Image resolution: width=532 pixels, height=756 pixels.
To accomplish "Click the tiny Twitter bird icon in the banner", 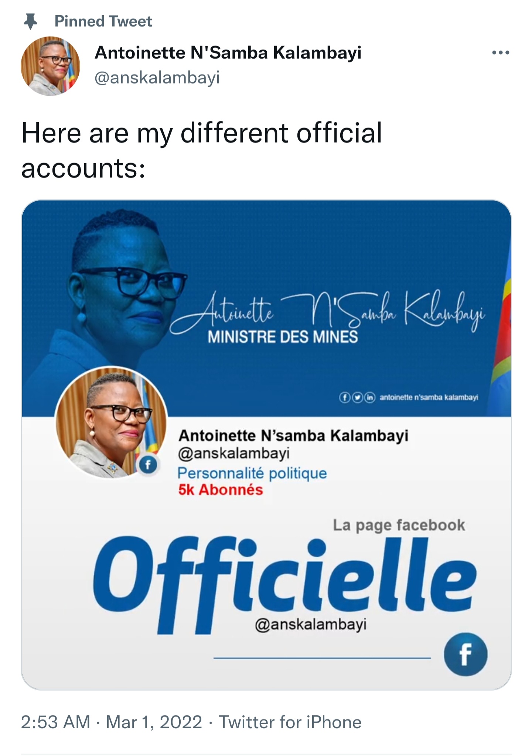I will (x=357, y=397).
